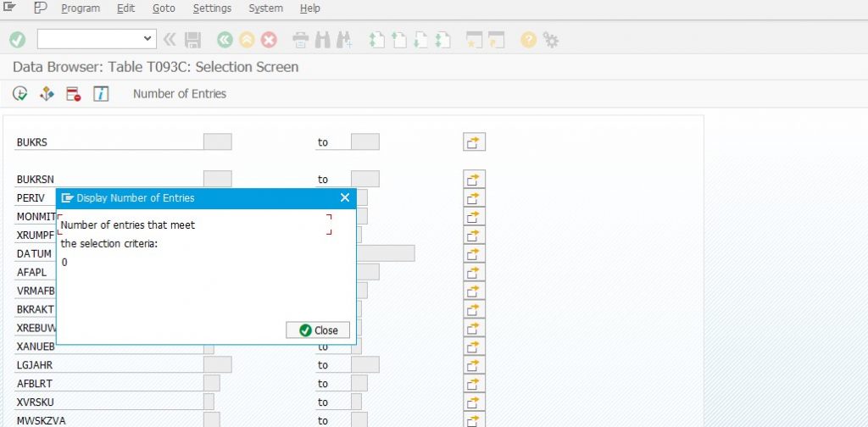Click the Delete Selection Row icon

tap(73, 93)
